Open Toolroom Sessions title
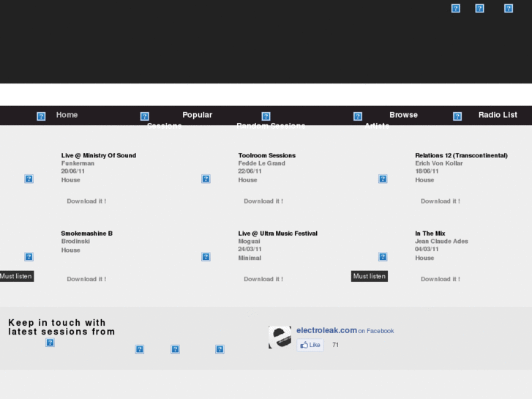 pos(267,155)
